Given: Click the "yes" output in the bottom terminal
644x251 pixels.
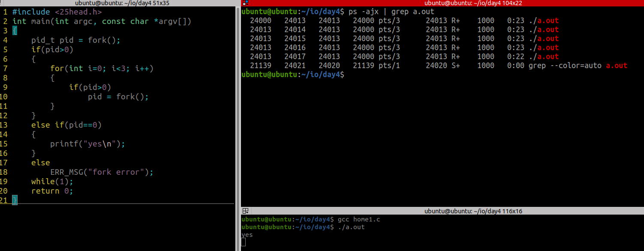Looking at the screenshot, I should (x=247, y=235).
